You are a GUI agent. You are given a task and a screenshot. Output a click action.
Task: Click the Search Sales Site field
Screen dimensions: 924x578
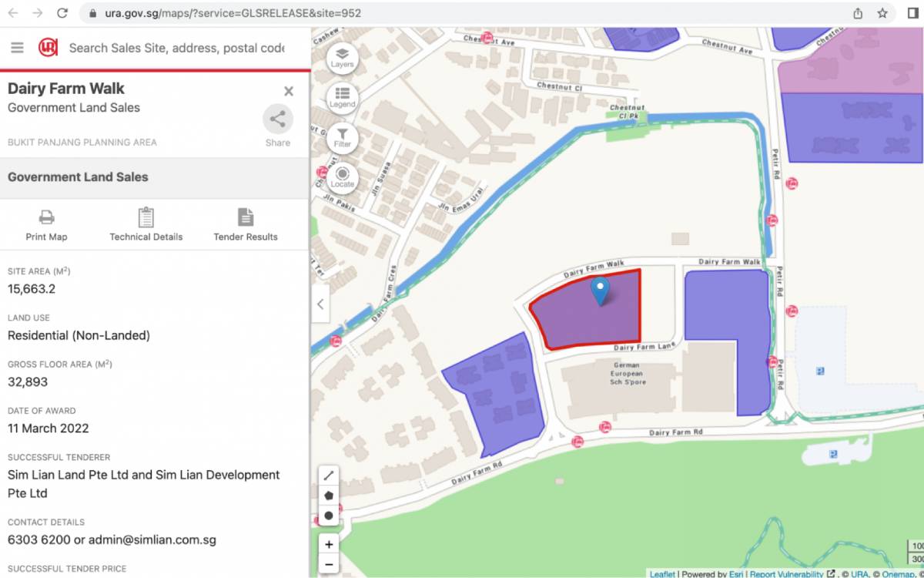point(177,48)
